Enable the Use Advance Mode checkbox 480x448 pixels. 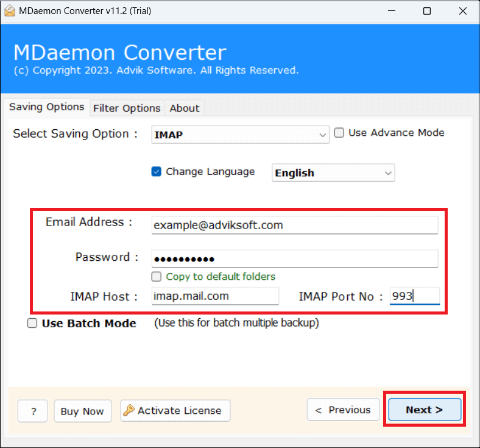[x=339, y=133]
